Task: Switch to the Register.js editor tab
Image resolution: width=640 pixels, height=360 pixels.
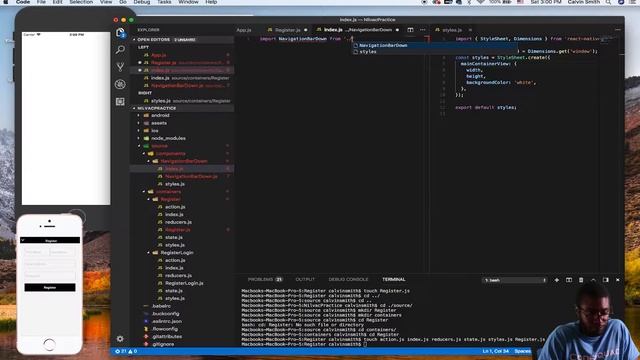Action: (288, 30)
